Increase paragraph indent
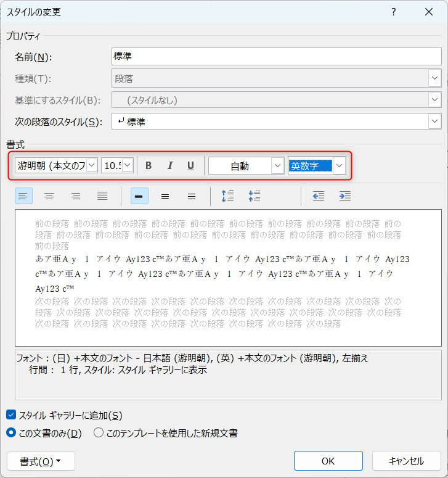Screen dimensions: 448x478 [345, 196]
